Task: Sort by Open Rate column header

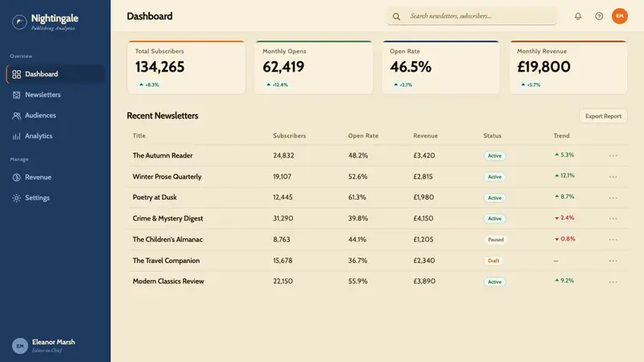Action: pos(363,136)
